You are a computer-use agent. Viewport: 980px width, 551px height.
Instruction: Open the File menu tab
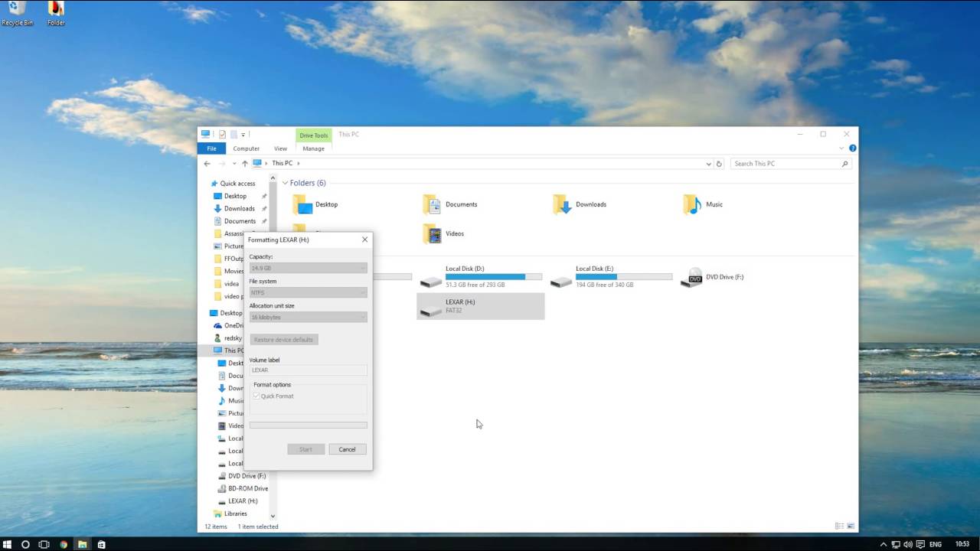click(x=212, y=148)
